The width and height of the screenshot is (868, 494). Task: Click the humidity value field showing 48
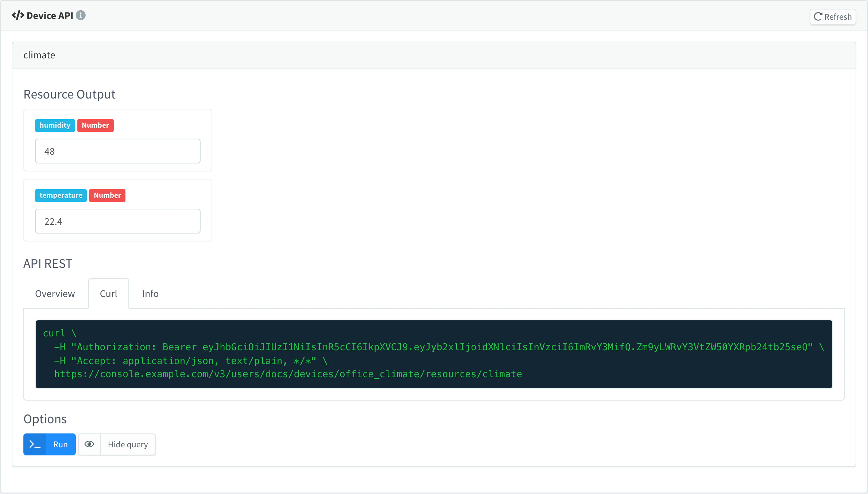(118, 151)
